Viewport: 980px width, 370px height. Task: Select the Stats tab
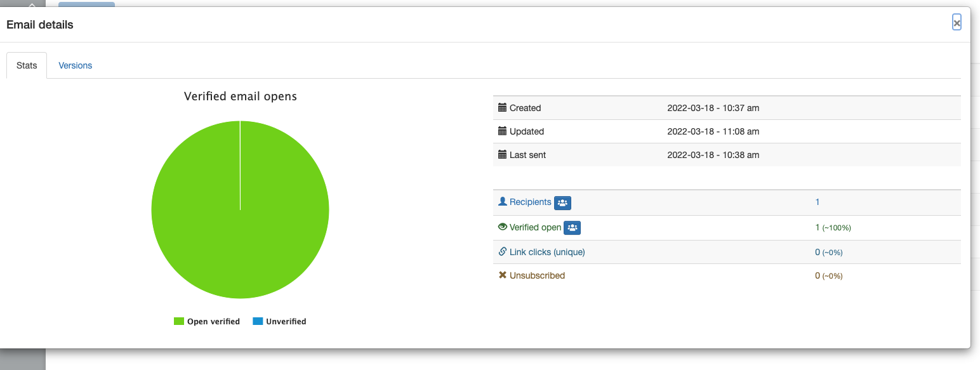coord(27,65)
